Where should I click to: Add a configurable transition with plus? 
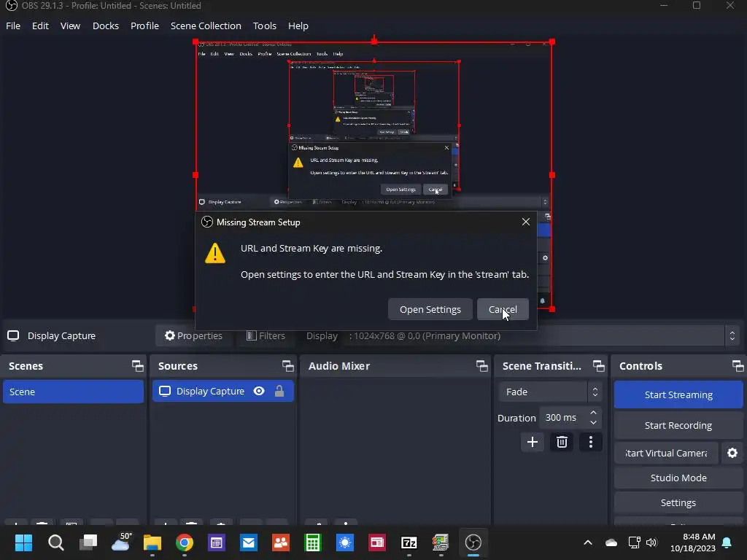pos(532,442)
